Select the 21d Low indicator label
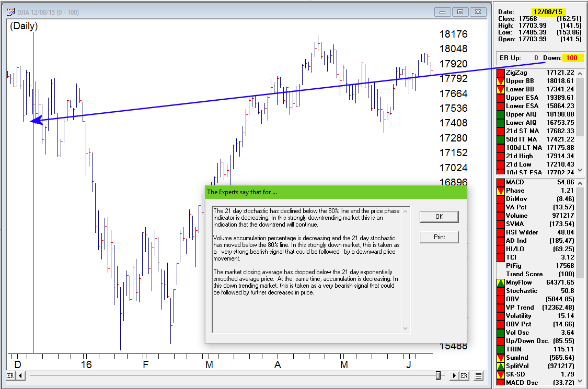This screenshot has width=588, height=389. (518, 164)
